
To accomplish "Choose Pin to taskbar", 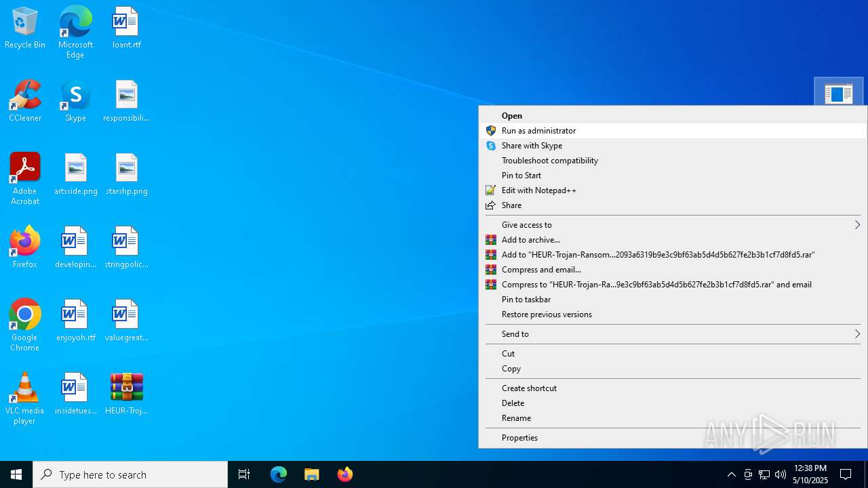I will [x=673, y=300].
